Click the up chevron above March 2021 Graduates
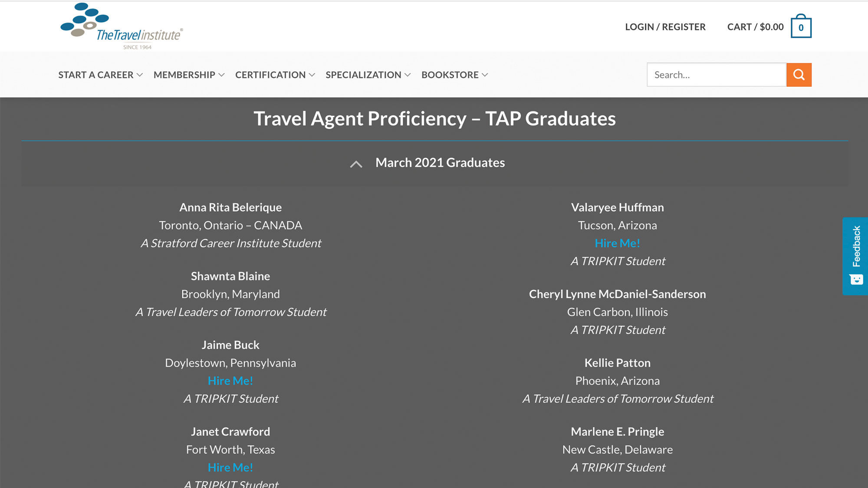The height and width of the screenshot is (488, 868). pos(356,164)
